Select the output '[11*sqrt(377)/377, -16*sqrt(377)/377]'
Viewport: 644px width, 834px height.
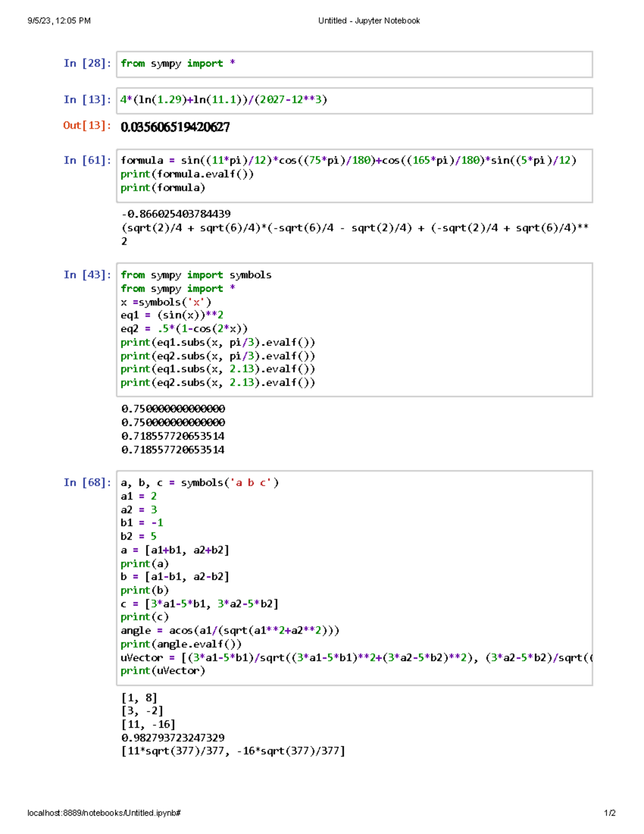click(x=233, y=750)
